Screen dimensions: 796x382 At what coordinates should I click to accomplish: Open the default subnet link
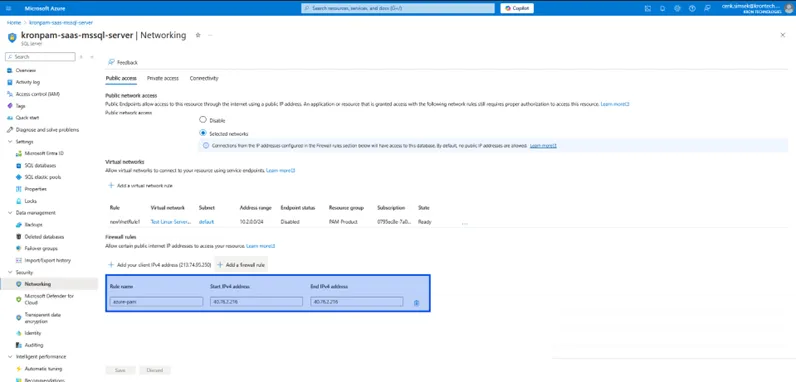(206, 222)
